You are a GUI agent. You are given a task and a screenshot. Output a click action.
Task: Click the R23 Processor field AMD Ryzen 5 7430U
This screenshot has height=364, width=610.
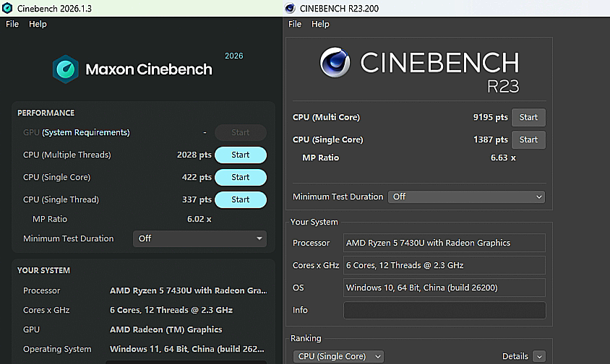[444, 243]
